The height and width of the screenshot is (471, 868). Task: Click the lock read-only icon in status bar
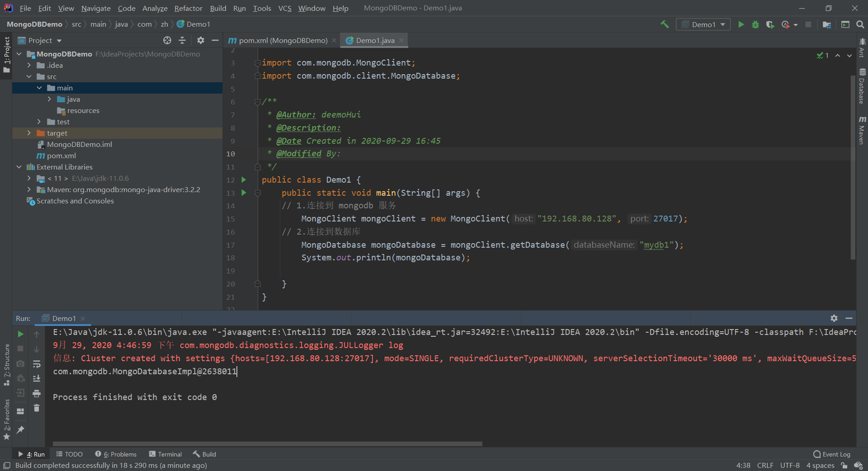coord(844,466)
